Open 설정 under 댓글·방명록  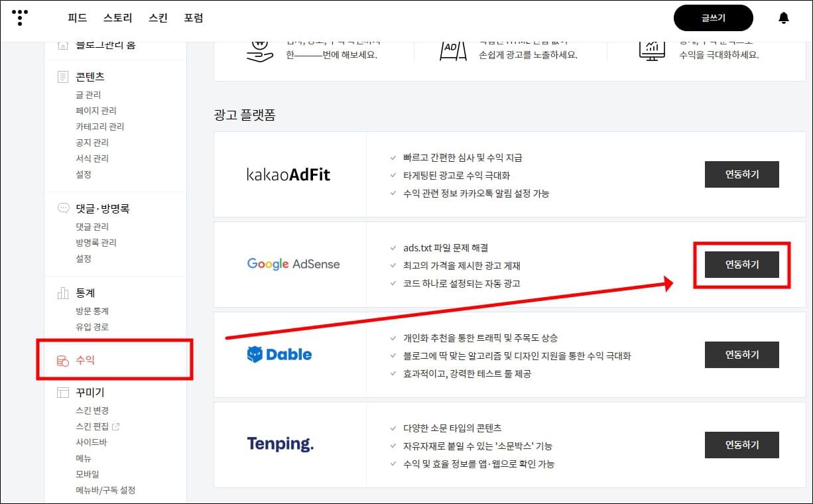tap(84, 259)
